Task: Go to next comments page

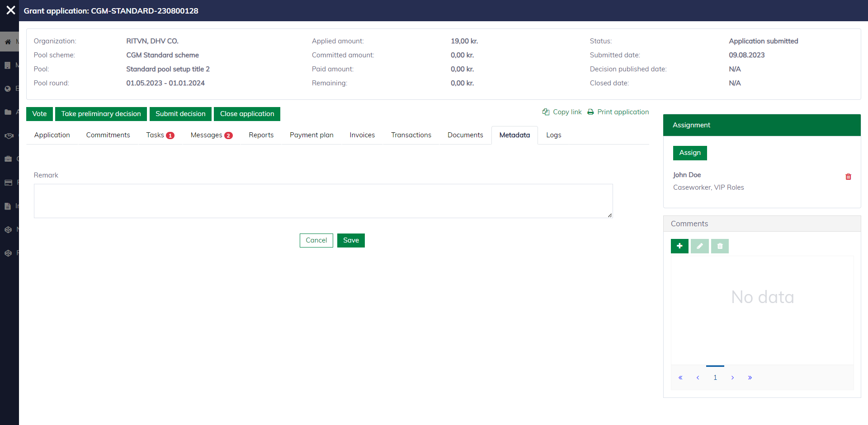Action: tap(732, 378)
